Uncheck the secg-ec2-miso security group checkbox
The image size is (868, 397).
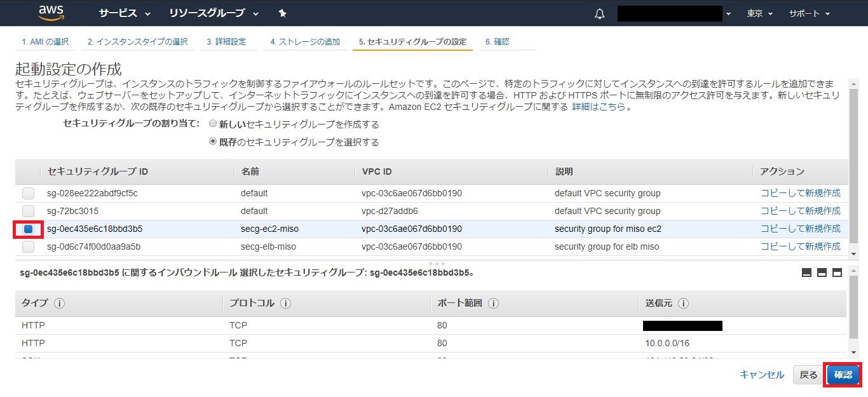pos(29,229)
